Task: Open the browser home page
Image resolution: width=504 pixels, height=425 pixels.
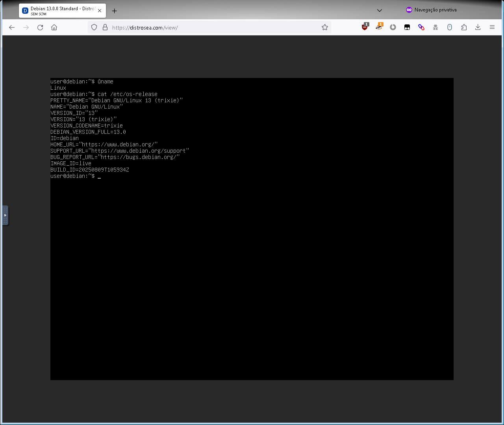Action: (x=54, y=28)
